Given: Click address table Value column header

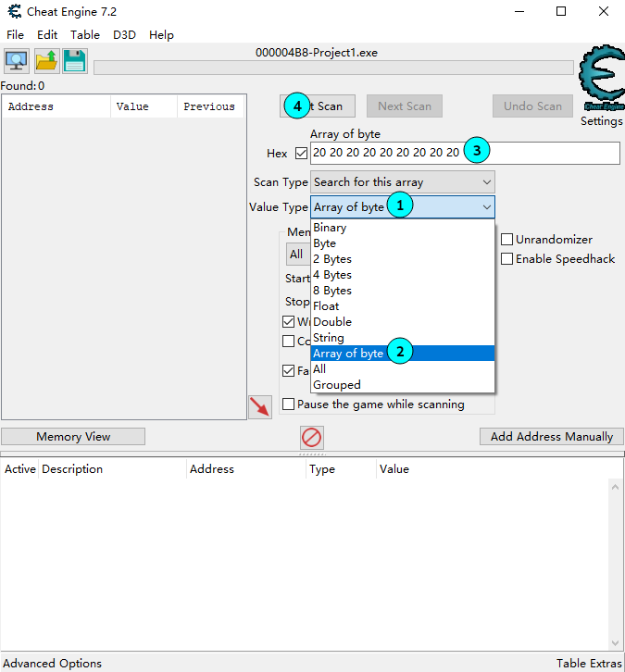Looking at the screenshot, I should pos(499,469).
